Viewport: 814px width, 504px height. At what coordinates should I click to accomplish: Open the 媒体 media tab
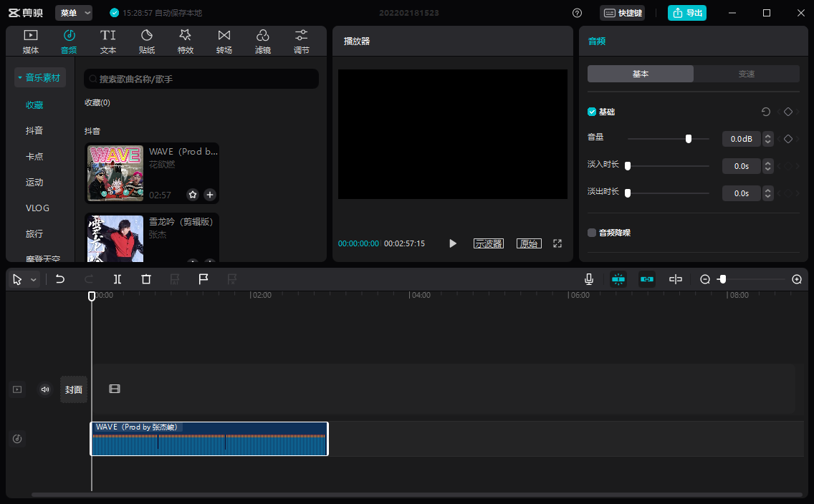(31, 42)
